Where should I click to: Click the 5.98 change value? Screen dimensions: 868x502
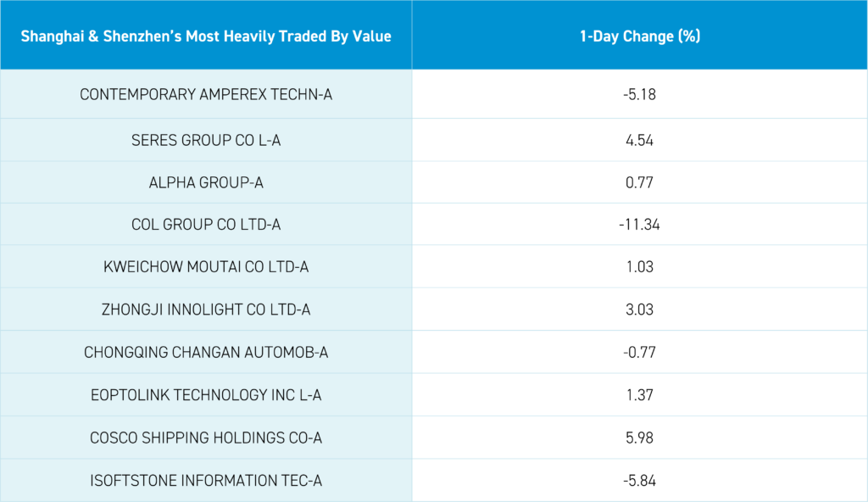click(x=639, y=438)
